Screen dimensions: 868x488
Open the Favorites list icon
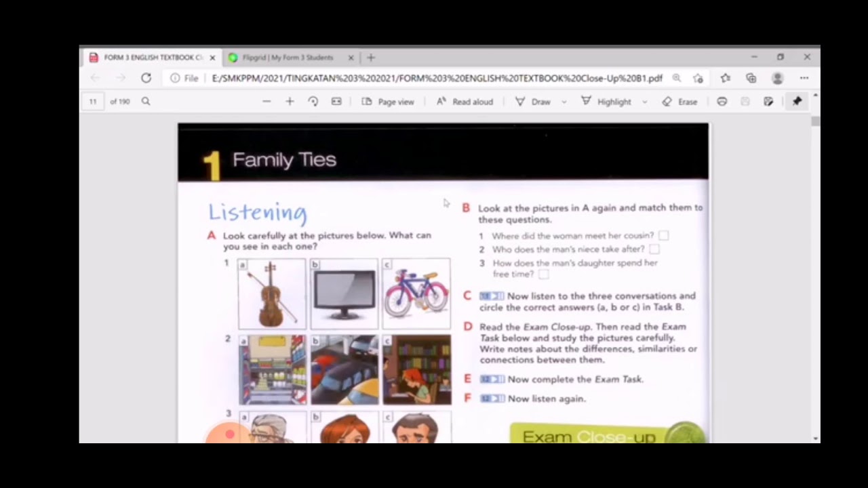[725, 78]
